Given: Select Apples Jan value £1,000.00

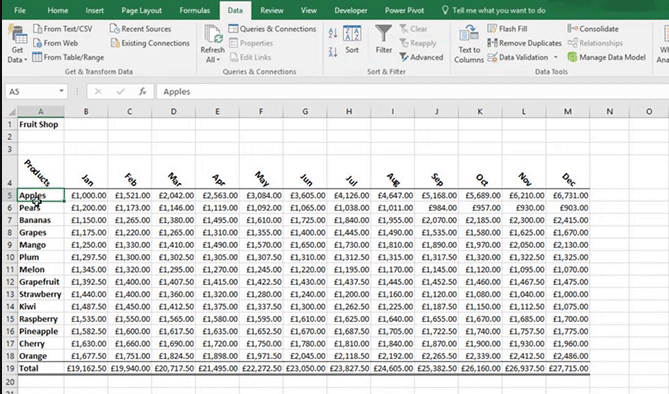Looking at the screenshot, I should tap(86, 195).
